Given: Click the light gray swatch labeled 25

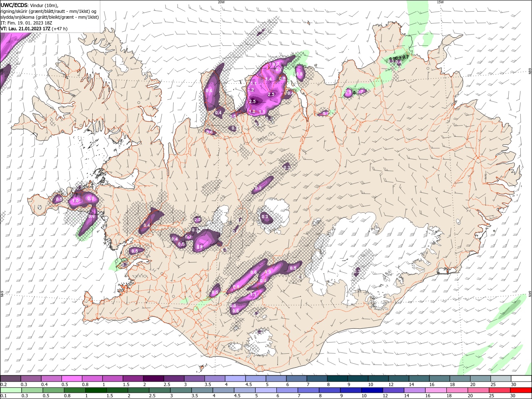Looking at the screenshot, I should (x=501, y=379).
